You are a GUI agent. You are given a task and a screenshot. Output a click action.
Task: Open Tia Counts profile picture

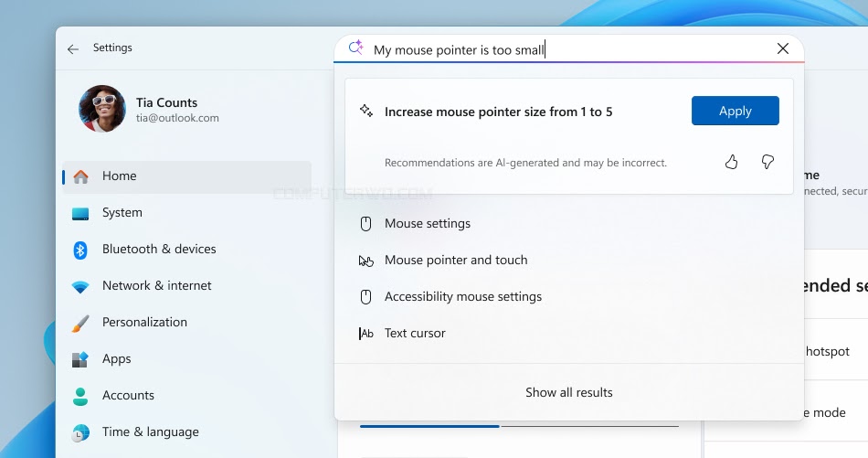pos(101,109)
